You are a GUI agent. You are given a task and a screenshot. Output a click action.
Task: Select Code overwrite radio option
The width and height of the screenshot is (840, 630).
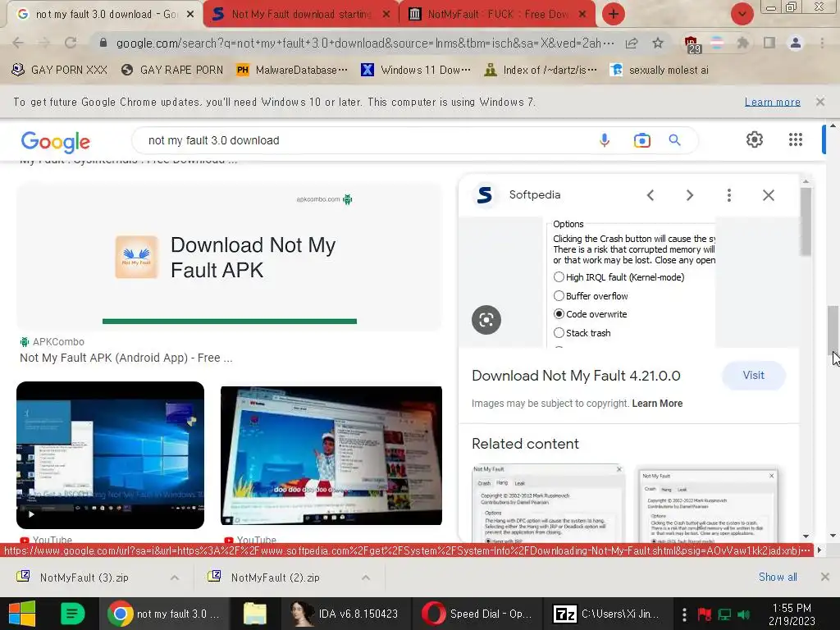coord(559,314)
